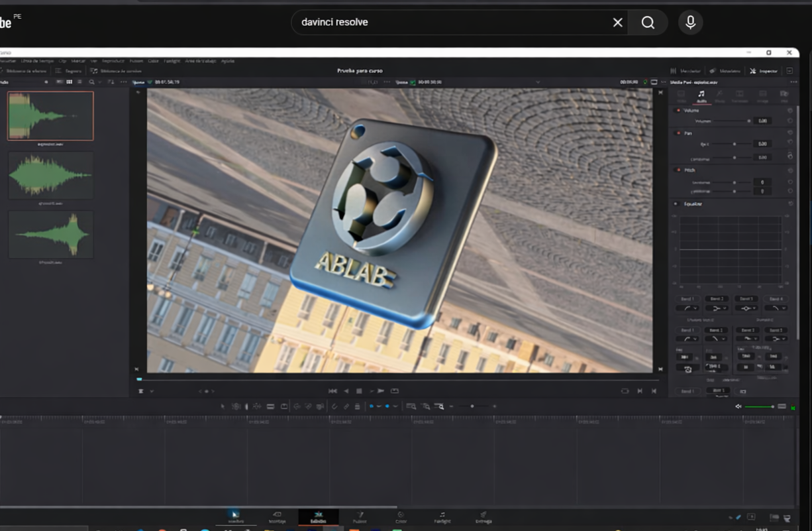Choose the Blade edit tool
This screenshot has height=531, width=812.
coord(257,406)
